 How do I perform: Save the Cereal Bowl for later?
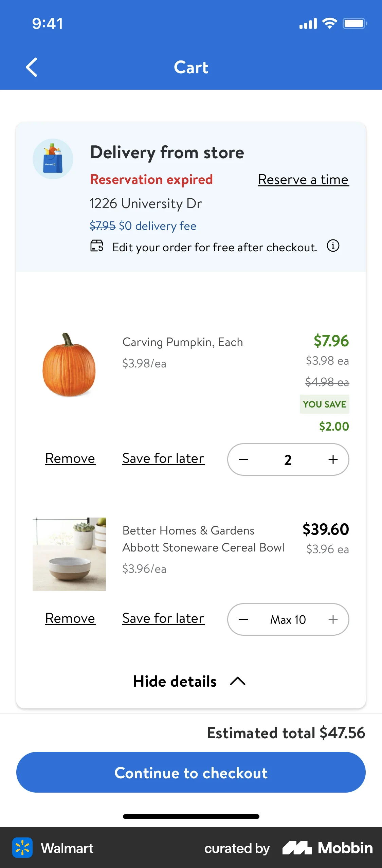163,618
